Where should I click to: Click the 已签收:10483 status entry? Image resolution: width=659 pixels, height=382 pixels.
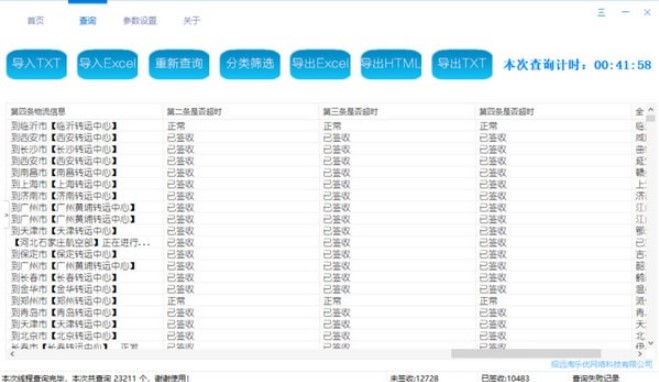tap(505, 378)
